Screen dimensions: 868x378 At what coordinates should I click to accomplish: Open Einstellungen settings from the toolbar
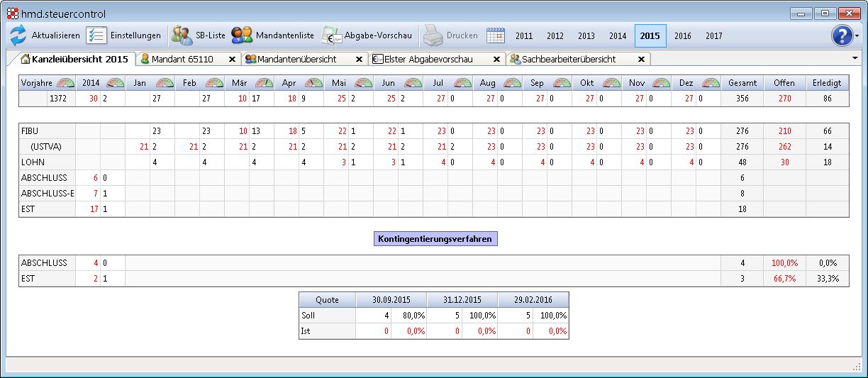pos(96,35)
